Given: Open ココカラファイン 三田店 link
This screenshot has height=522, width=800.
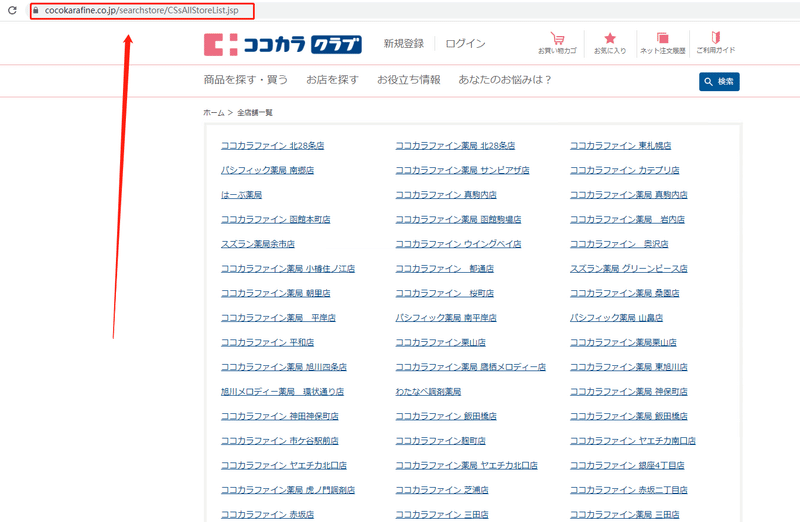Looking at the screenshot, I should click(x=442, y=514).
